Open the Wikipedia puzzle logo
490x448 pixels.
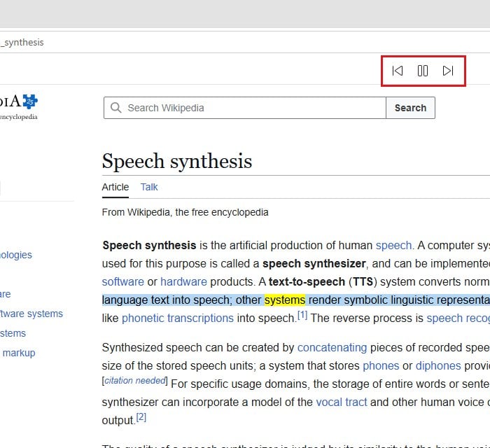tap(30, 101)
